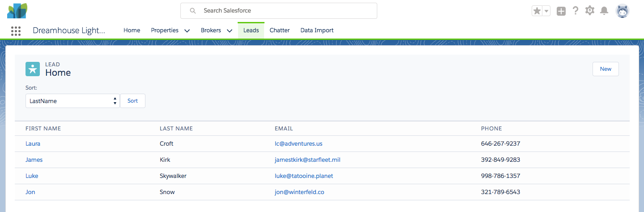The image size is (644, 212).
Task: Click the search magnifier icon
Action: coord(192,11)
